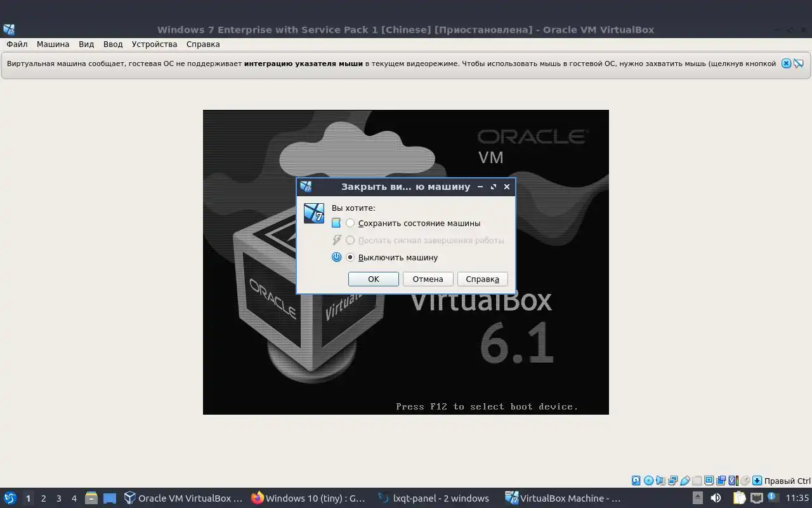
Task: Confirm dialog with OK button
Action: click(374, 279)
